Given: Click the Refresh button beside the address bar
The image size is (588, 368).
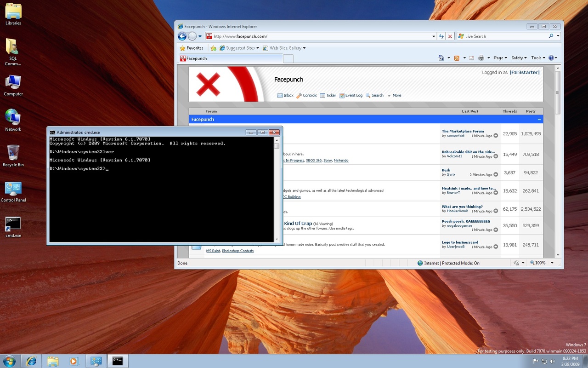Looking at the screenshot, I should point(441,36).
